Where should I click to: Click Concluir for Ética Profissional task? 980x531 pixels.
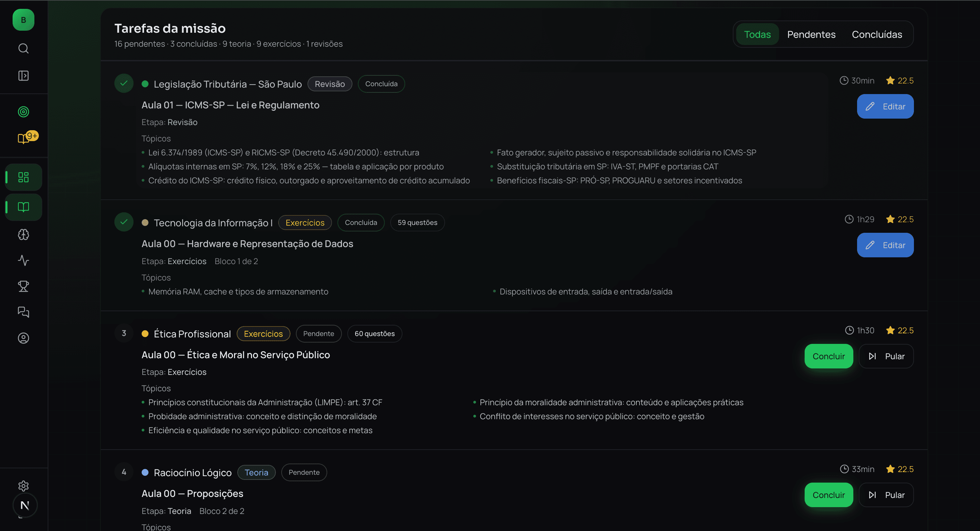coord(828,356)
